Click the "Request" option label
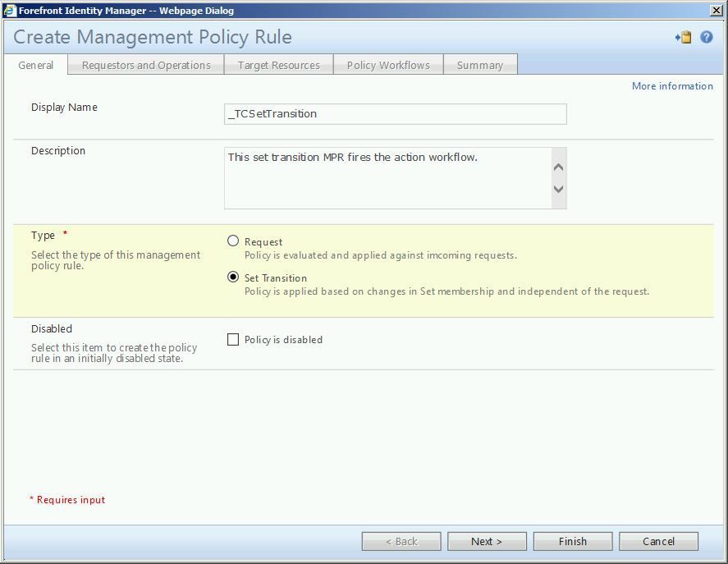Screen dimensions: 728x564 (x=263, y=242)
